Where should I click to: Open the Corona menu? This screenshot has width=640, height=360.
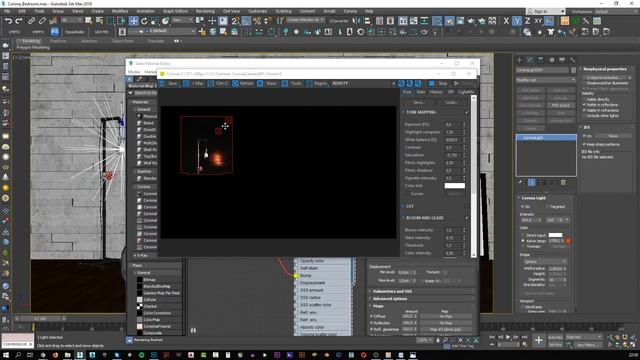[x=350, y=11]
